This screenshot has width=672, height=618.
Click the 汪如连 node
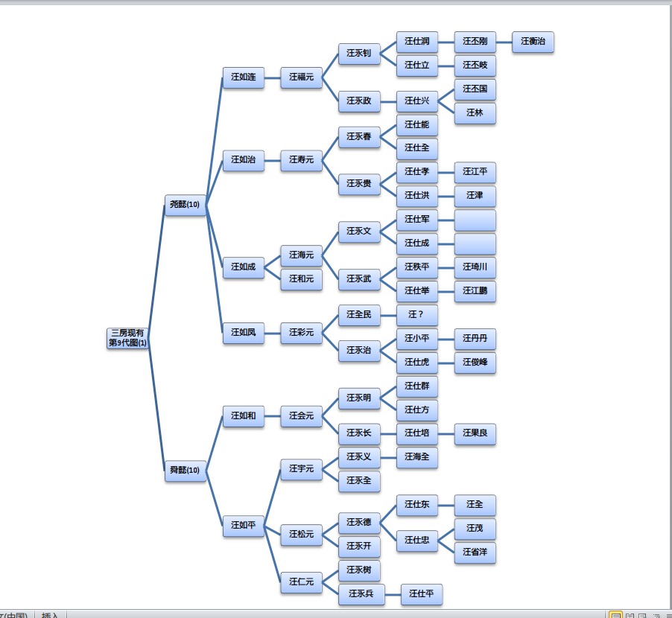[x=243, y=77]
